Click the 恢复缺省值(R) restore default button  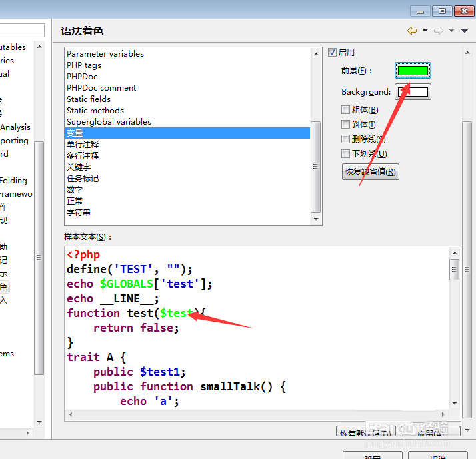click(x=371, y=172)
